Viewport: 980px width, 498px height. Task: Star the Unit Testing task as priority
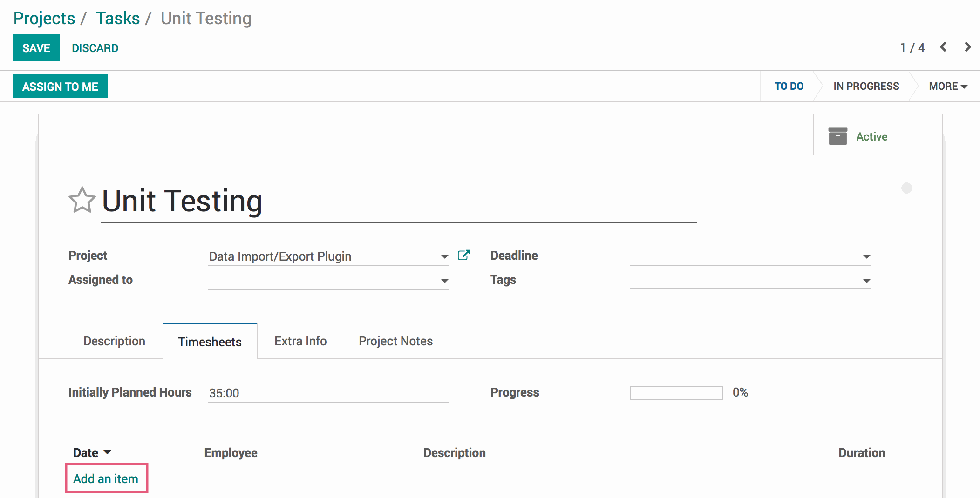coord(82,200)
